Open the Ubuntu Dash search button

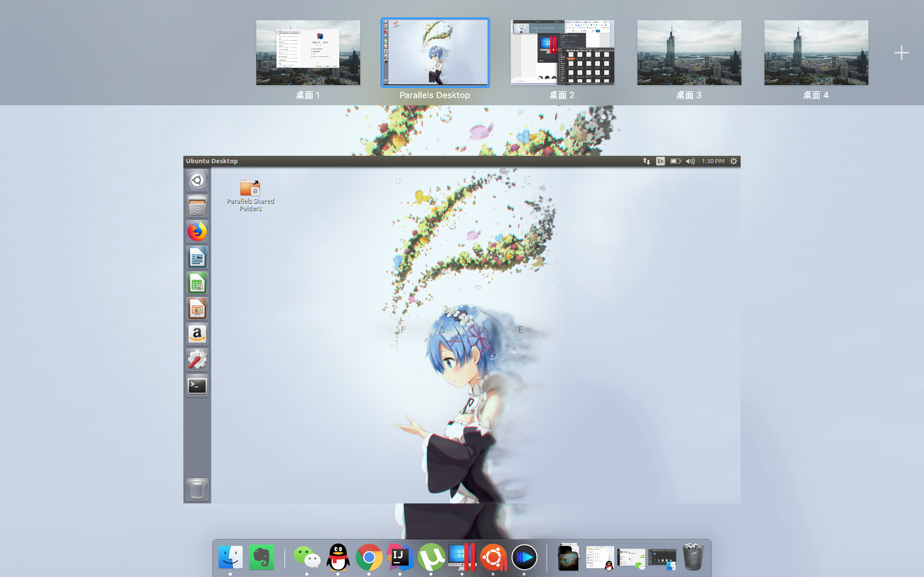(197, 180)
